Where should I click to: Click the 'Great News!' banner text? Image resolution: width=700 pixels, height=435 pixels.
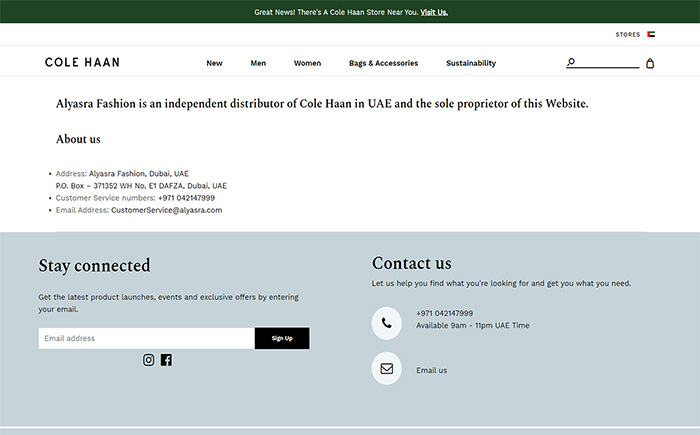pos(337,12)
